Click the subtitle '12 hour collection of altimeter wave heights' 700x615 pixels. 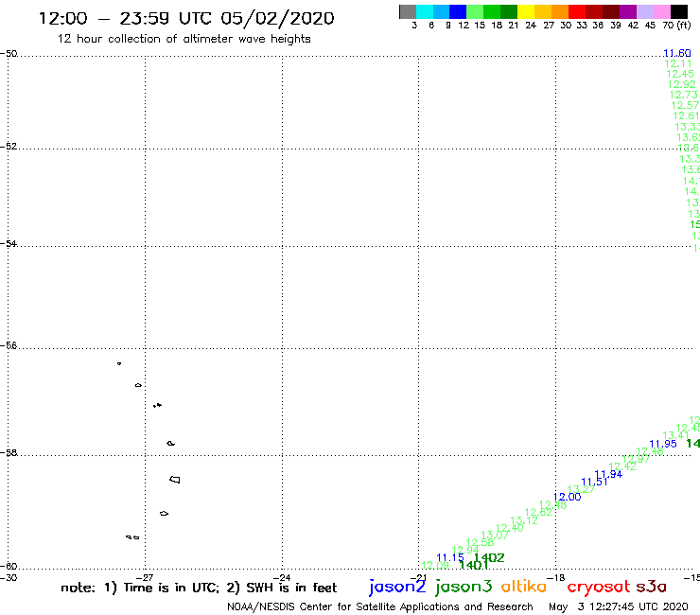(184, 39)
